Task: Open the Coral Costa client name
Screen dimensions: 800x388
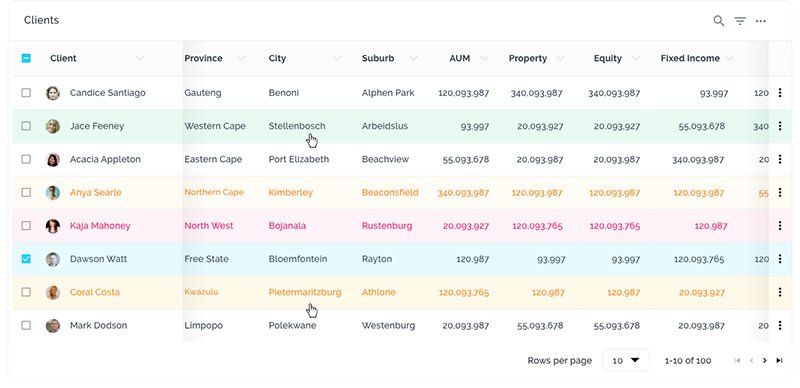Action: (x=95, y=292)
